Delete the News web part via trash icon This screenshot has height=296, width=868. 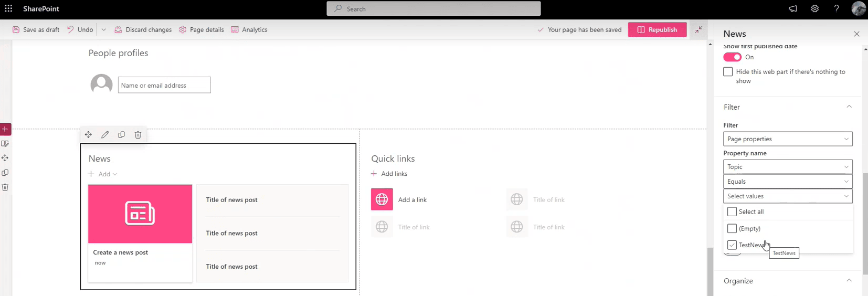tap(138, 135)
